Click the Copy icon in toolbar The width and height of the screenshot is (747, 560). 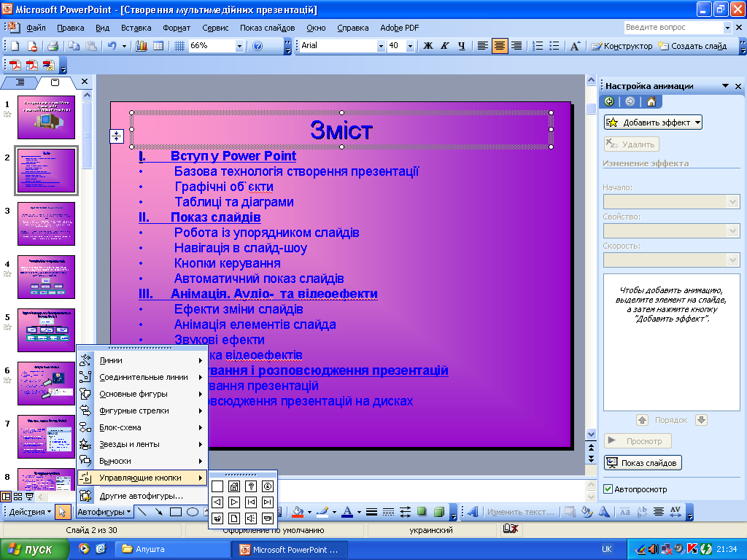[74, 46]
